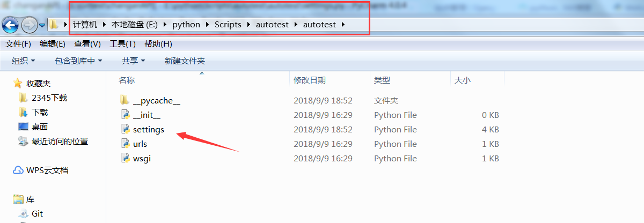644x223 pixels.
Task: Open the 文件(F) menu
Action: (18, 44)
